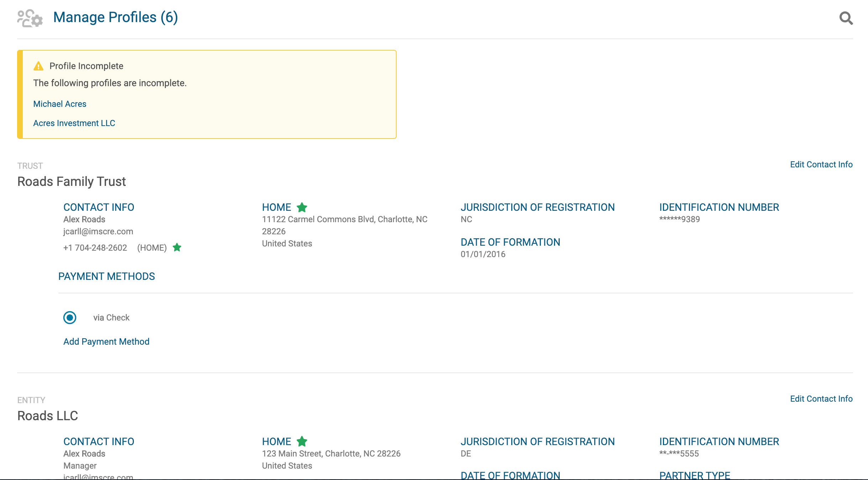Click Edit Contact Info for Roads Family Trust

pos(821,165)
